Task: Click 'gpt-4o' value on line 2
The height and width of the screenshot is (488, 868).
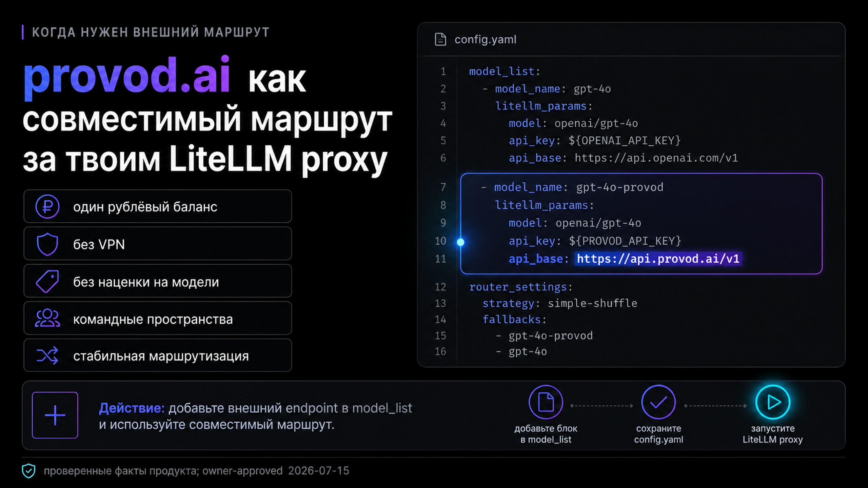Action: click(x=592, y=89)
